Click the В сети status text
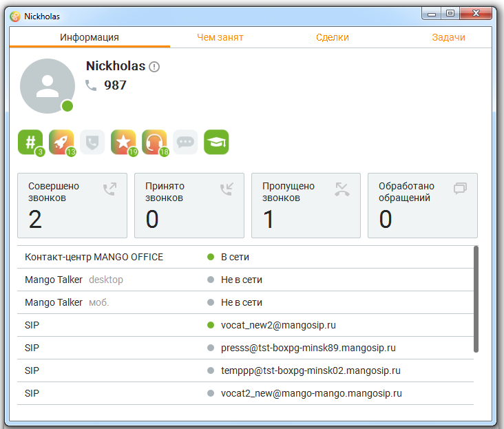The width and height of the screenshot is (504, 429). (x=235, y=257)
